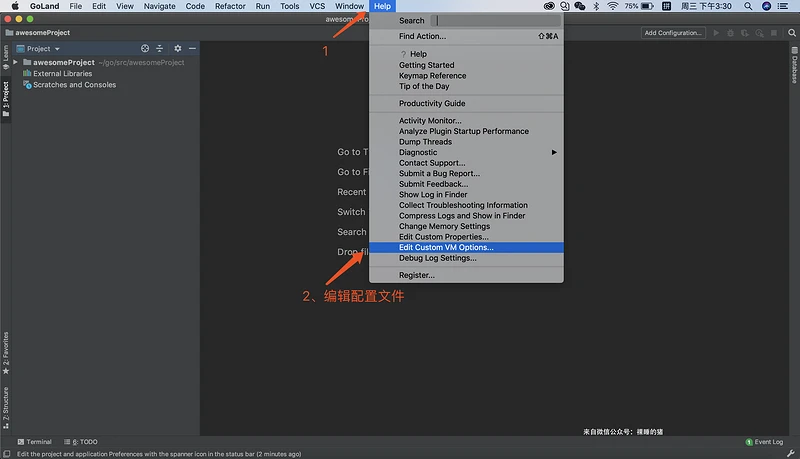Choose Change Memory Settings

coord(466,226)
